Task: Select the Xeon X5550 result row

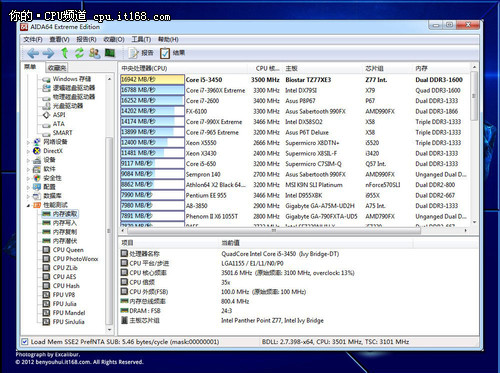Action: pyautogui.click(x=294, y=143)
